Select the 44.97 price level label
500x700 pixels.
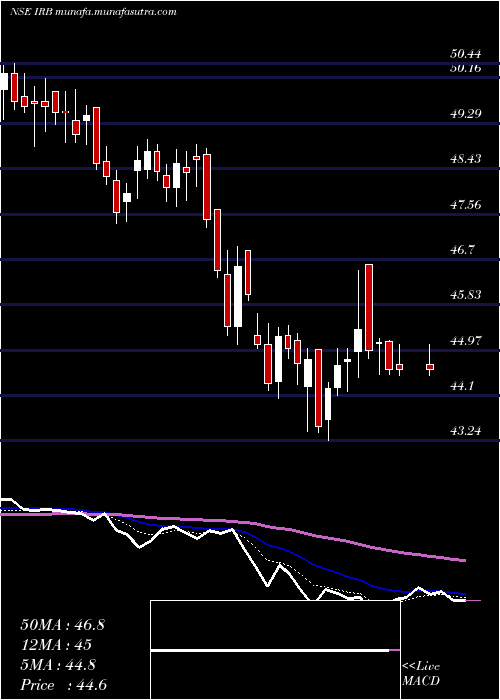tap(466, 341)
